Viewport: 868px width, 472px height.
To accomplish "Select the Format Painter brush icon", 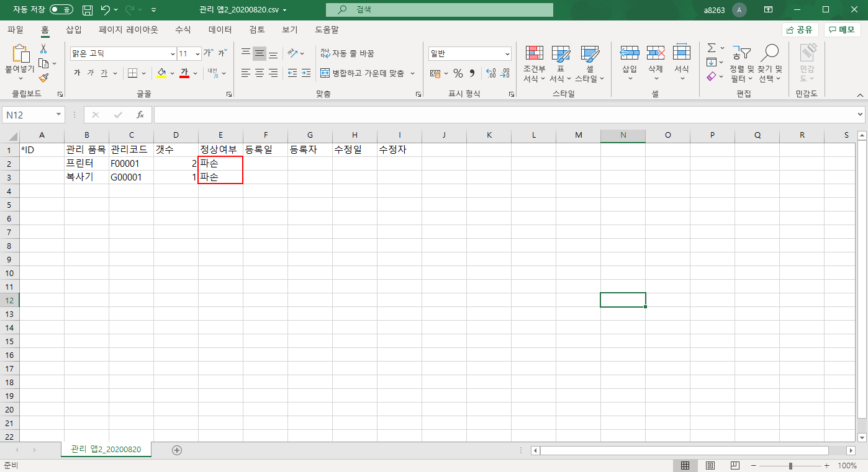I will 43,78.
